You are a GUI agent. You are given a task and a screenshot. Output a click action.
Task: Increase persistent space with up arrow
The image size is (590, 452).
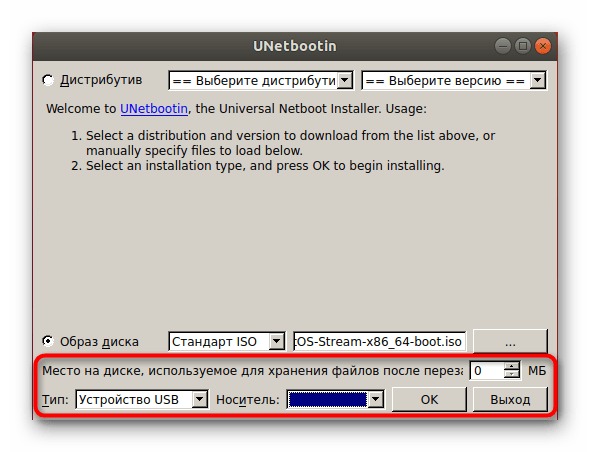pyautogui.click(x=512, y=366)
